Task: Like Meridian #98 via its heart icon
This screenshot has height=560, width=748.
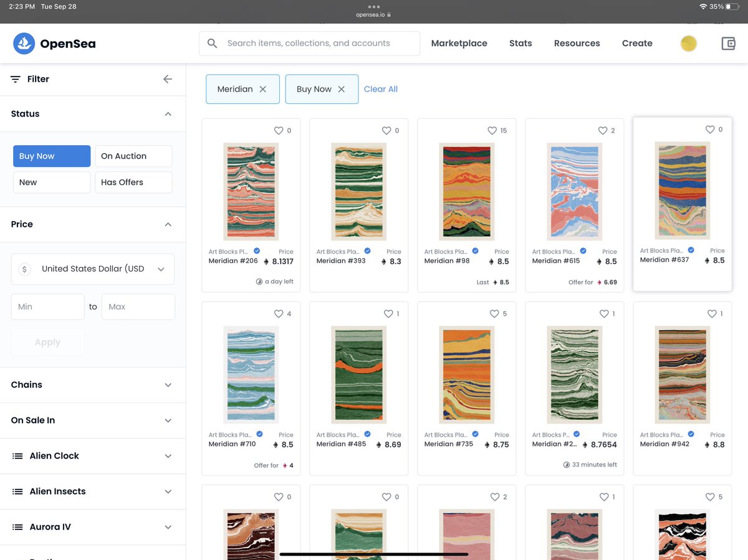Action: point(492,131)
